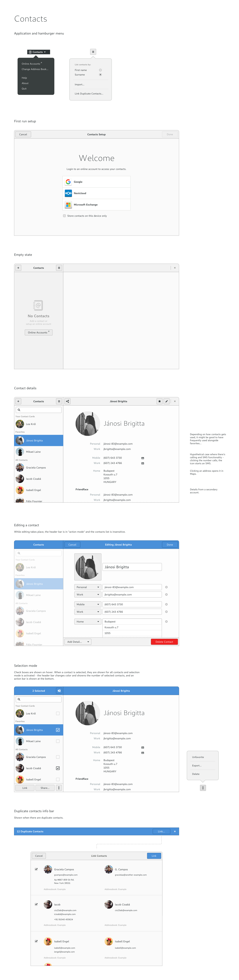This screenshot has width=239, height=980.
Task: Open more actions icon beside Share button
Action: pyautogui.click(x=59, y=788)
